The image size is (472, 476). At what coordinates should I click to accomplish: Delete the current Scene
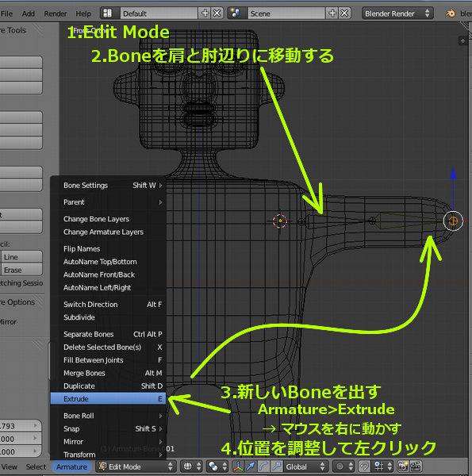pyautogui.click(x=344, y=13)
